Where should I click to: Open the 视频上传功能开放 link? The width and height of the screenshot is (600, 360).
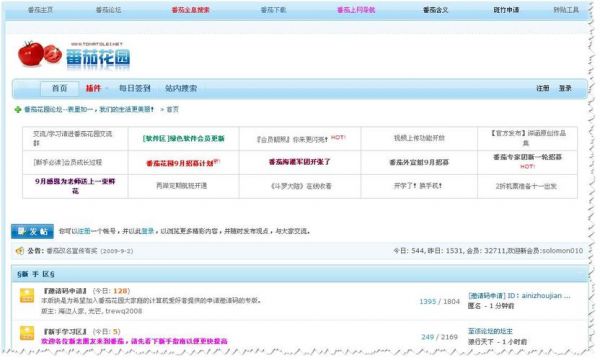[419, 138]
